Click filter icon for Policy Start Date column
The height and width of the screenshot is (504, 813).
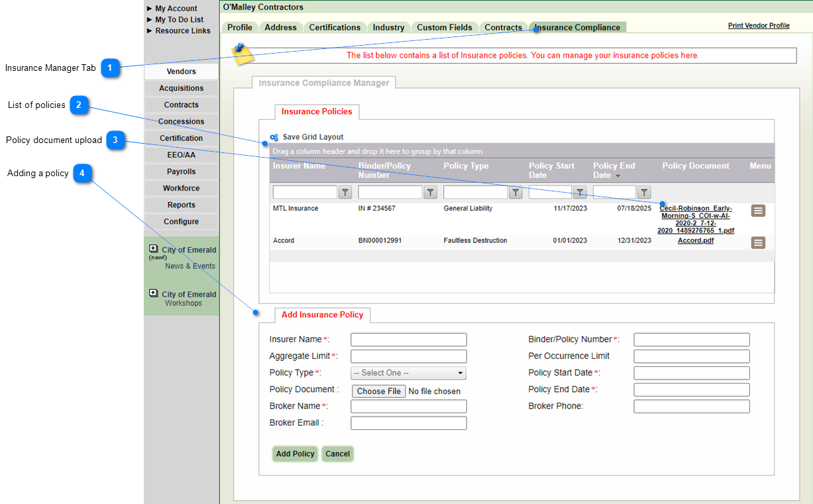(x=580, y=193)
